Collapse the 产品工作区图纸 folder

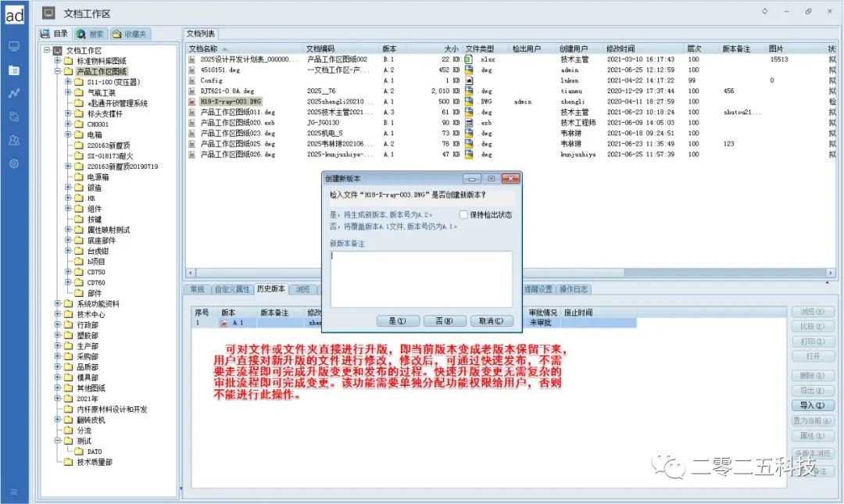tap(58, 71)
